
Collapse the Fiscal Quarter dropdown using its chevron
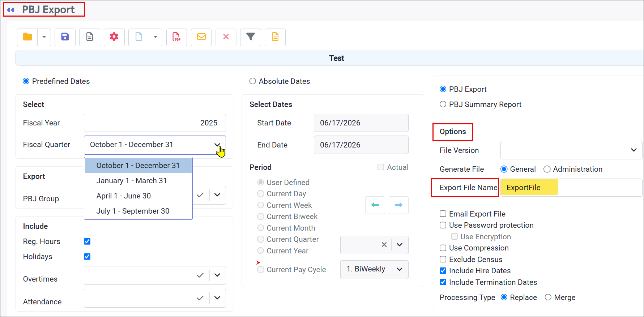[x=217, y=145]
